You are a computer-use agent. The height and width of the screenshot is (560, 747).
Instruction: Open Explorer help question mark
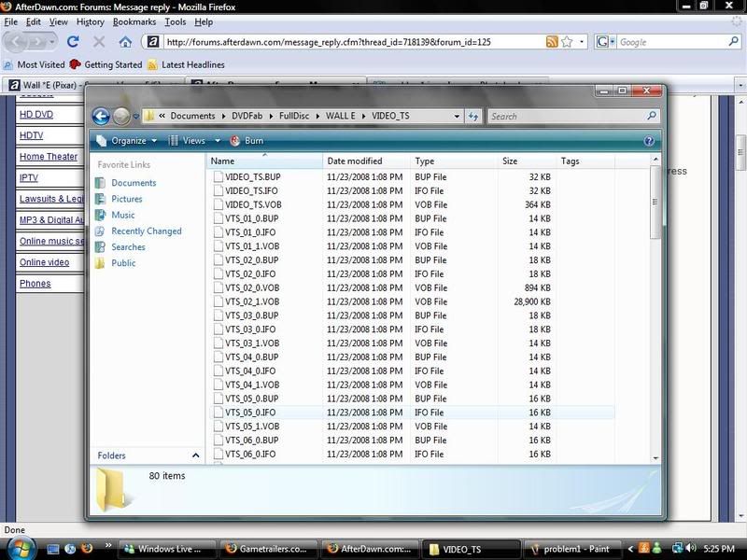coord(648,141)
